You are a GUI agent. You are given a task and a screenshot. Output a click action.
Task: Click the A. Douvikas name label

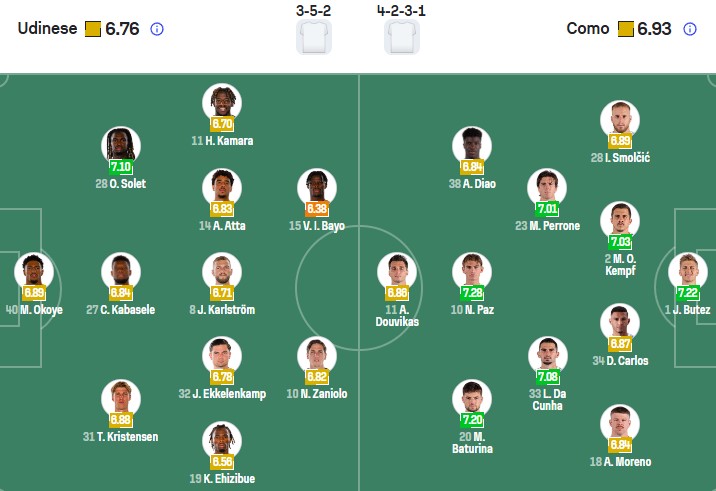click(x=396, y=318)
